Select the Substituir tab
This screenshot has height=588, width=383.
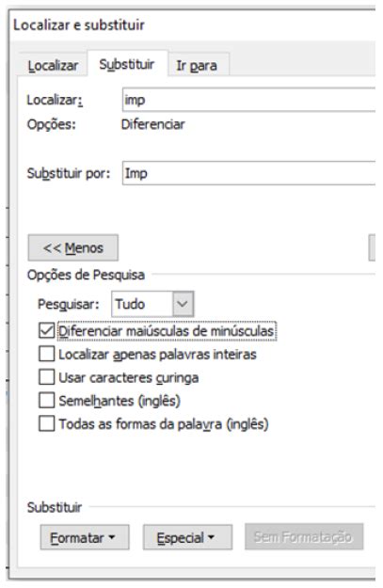(x=127, y=64)
